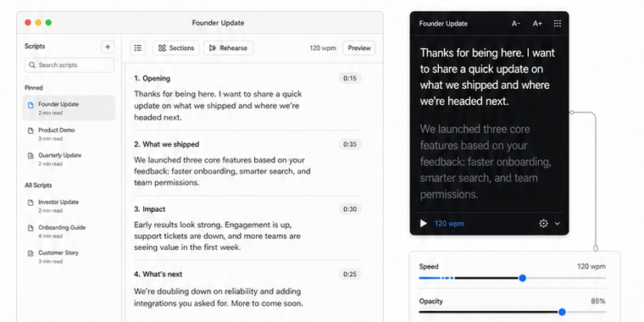Adjust the Opacity slider handle
The image size is (644, 322).
coord(562,312)
